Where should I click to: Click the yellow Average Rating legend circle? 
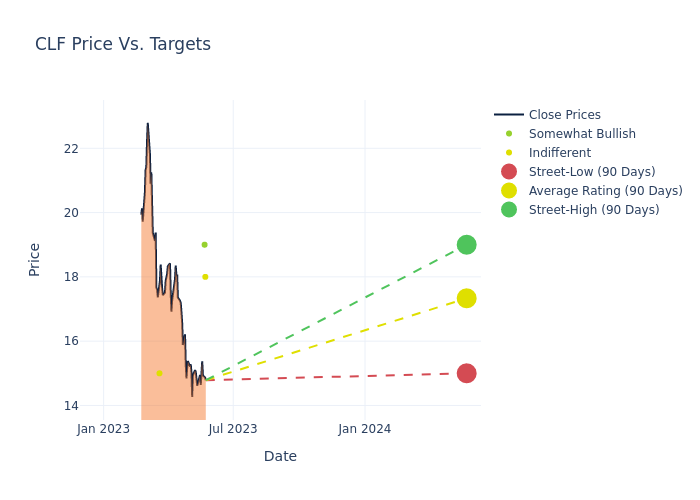click(x=509, y=191)
